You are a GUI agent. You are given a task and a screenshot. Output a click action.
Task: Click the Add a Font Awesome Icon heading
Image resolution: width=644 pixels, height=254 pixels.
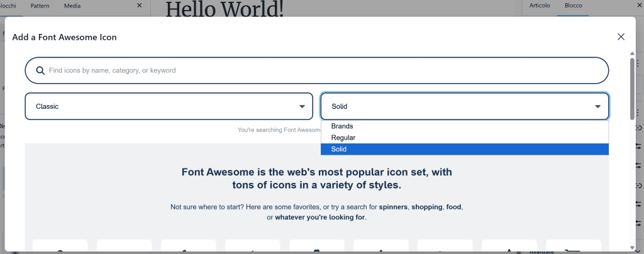point(65,37)
